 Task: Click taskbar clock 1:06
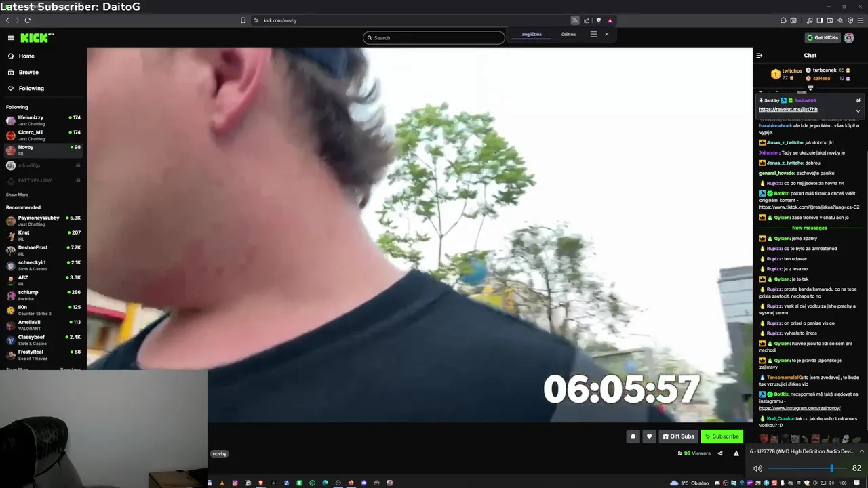point(842,483)
